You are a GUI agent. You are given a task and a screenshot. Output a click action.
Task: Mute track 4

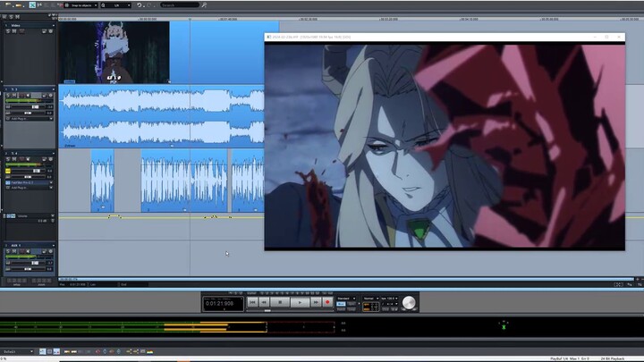(14, 159)
